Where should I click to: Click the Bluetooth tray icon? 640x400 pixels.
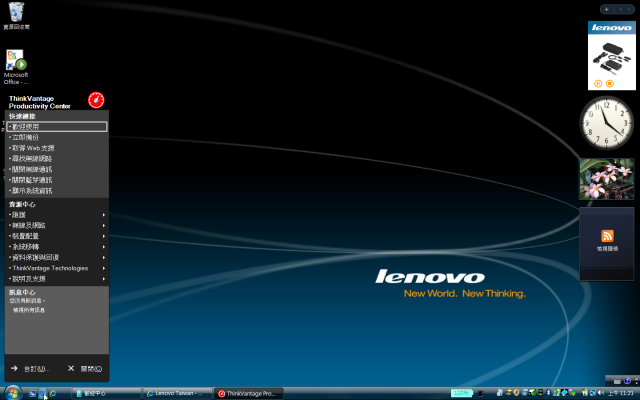coord(548,393)
